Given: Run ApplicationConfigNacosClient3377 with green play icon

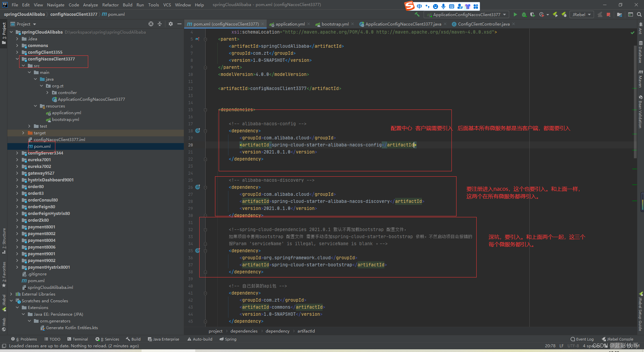Looking at the screenshot, I should [515, 14].
